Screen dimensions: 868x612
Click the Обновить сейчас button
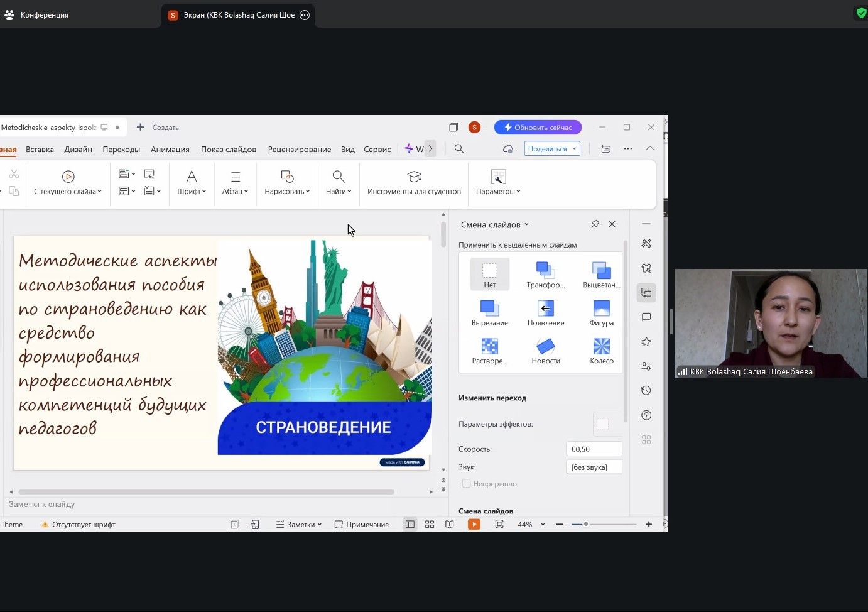[538, 128]
